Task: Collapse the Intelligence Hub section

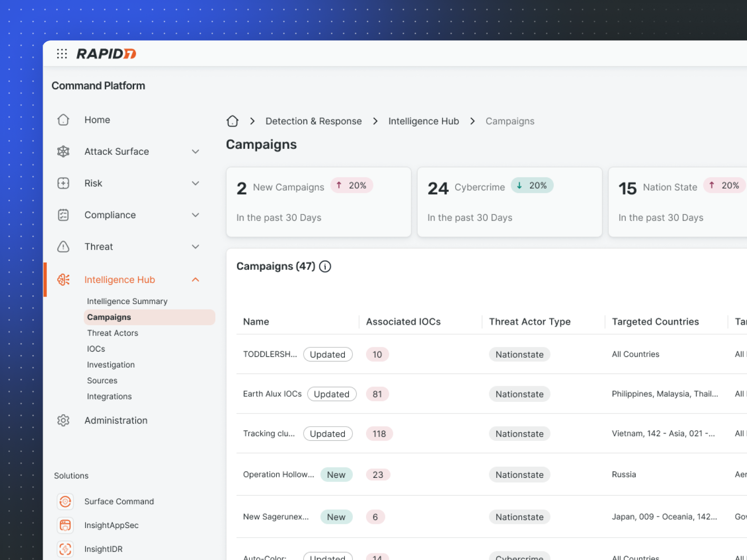Action: pyautogui.click(x=195, y=280)
